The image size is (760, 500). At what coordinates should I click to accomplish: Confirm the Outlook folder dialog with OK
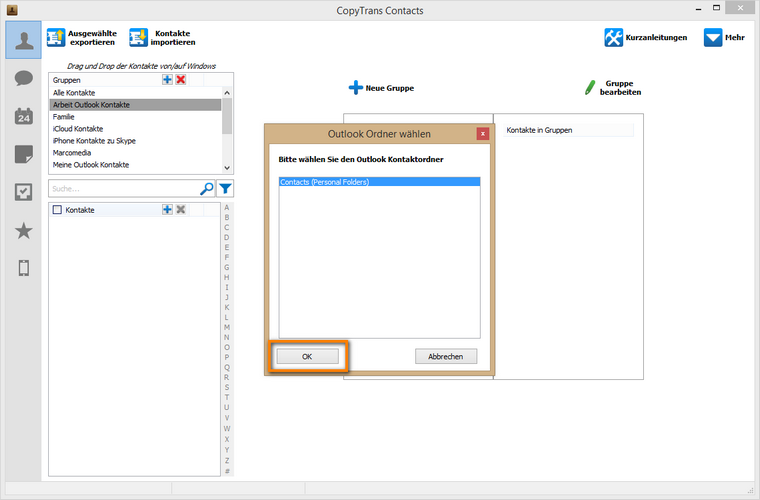(307, 357)
